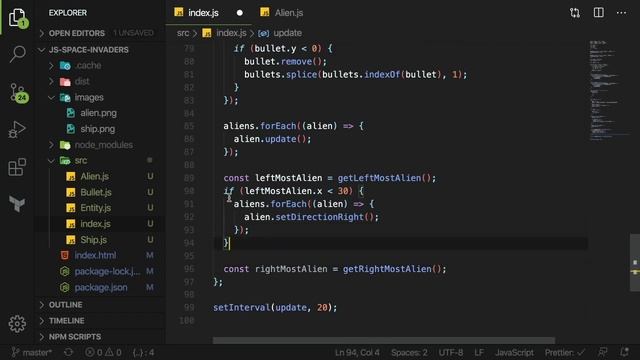Open notifications bell in status bar
The image size is (640, 360).
(624, 352)
